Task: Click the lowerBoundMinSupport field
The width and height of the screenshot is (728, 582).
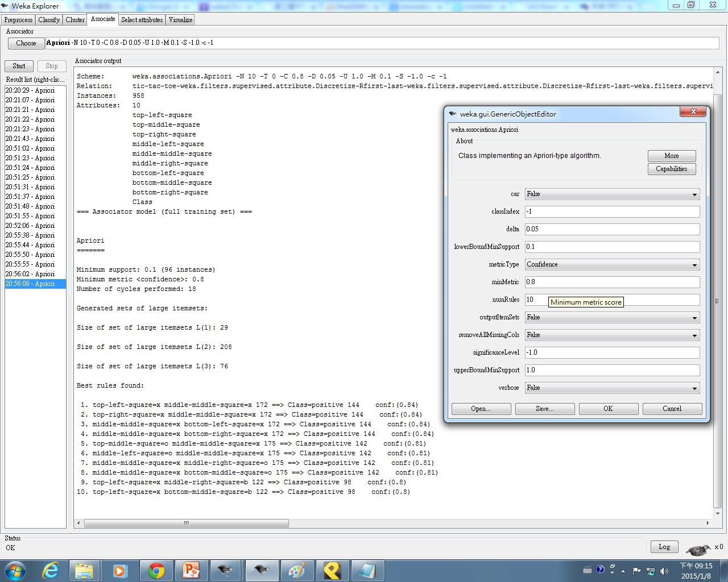Action: click(612, 247)
